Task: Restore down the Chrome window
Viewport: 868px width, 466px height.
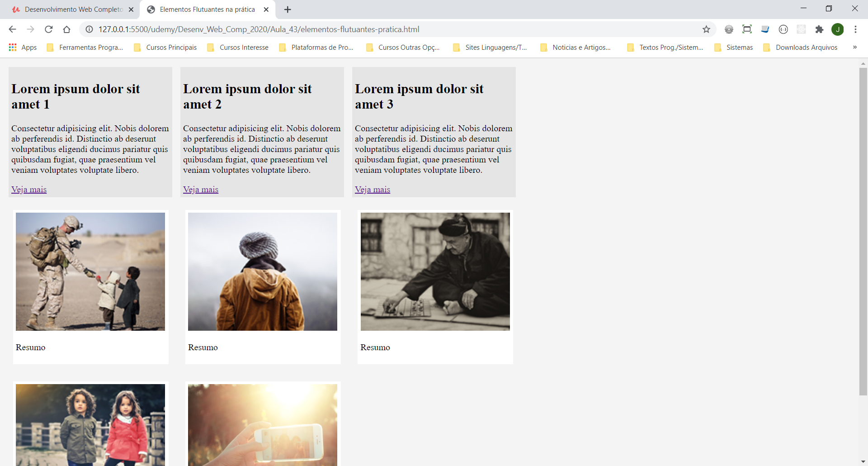Action: 829,8
